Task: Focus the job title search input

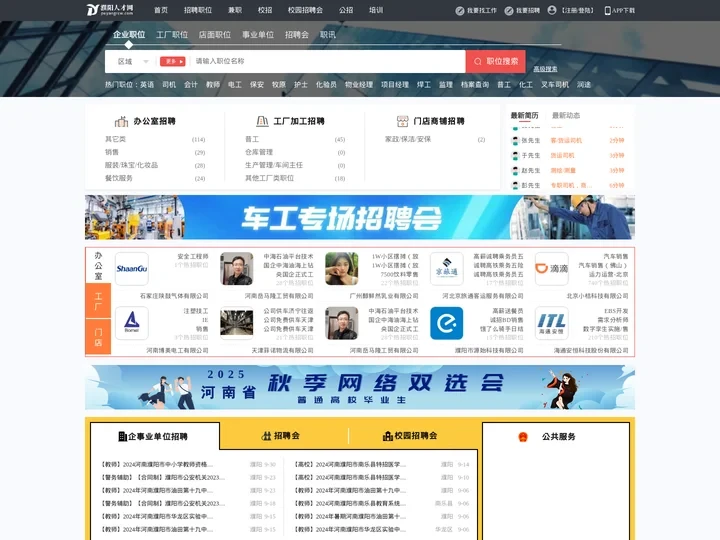Action: pyautogui.click(x=328, y=61)
